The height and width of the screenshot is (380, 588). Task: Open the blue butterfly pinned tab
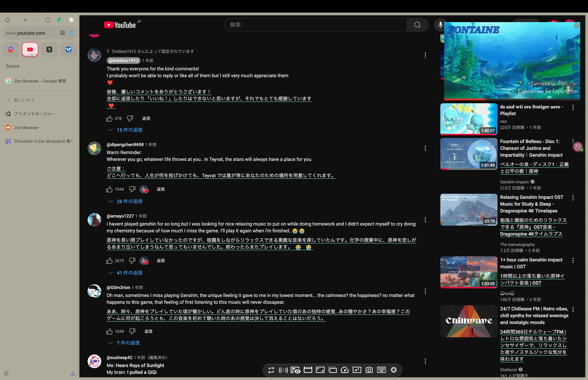[x=69, y=50]
